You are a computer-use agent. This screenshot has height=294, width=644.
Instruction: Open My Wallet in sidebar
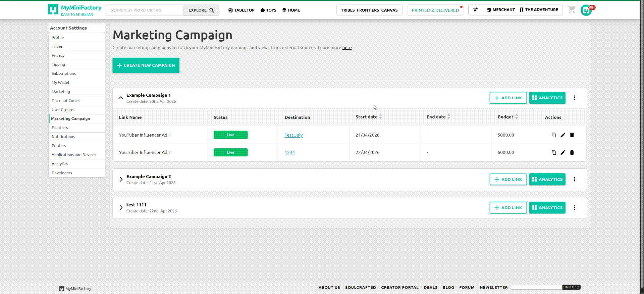click(77, 83)
